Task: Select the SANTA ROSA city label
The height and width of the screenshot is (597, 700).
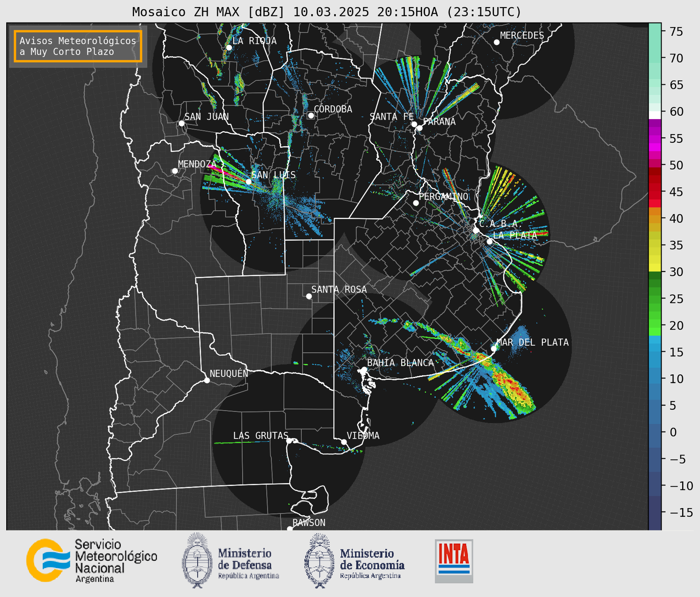Action: pyautogui.click(x=339, y=289)
